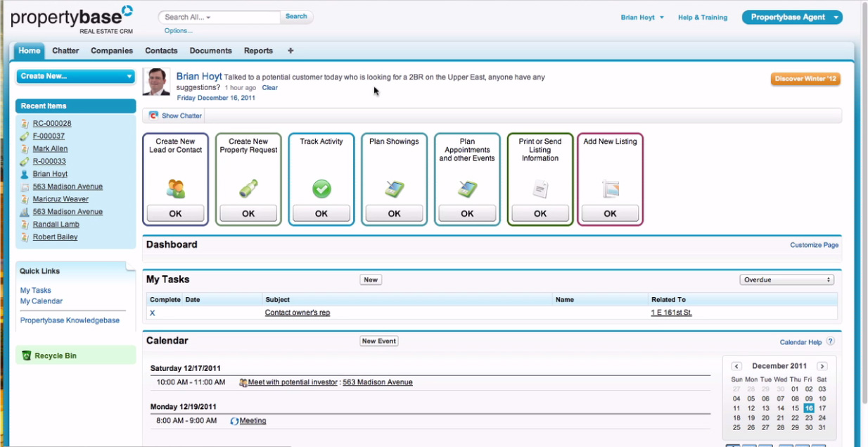Click the Add New Listing picture icon
Screen dimensions: 868x447
(611, 189)
